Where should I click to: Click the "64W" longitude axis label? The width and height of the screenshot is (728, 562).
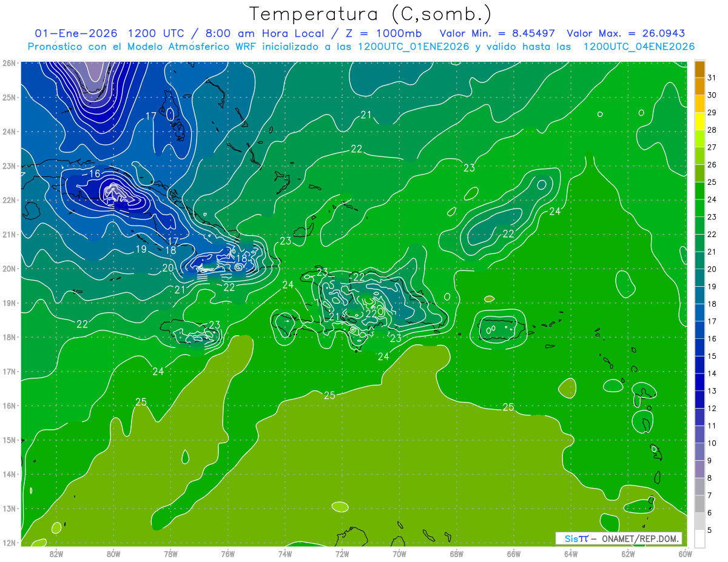click(570, 554)
